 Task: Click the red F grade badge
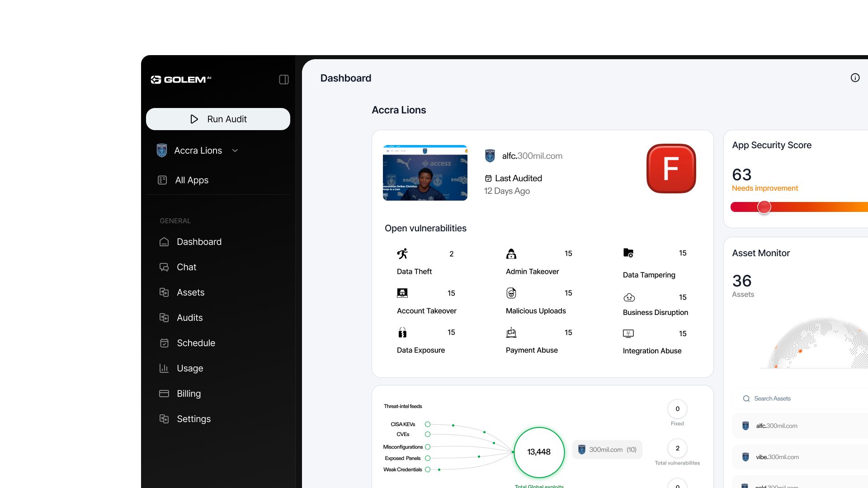(671, 169)
